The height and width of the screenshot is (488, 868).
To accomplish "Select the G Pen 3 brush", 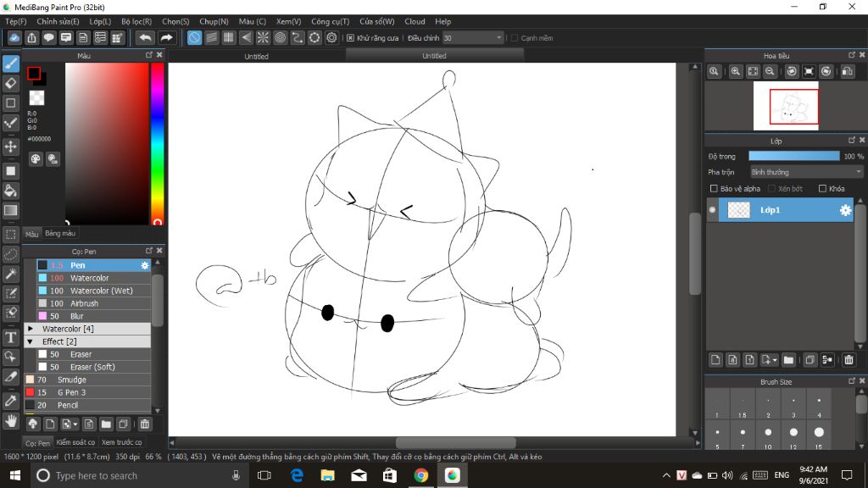I will coord(87,392).
